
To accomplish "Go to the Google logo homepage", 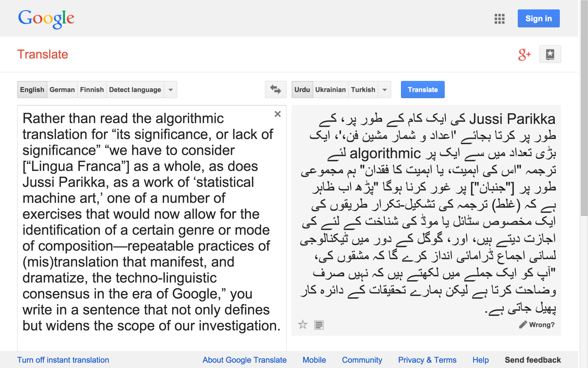I will click(x=46, y=19).
